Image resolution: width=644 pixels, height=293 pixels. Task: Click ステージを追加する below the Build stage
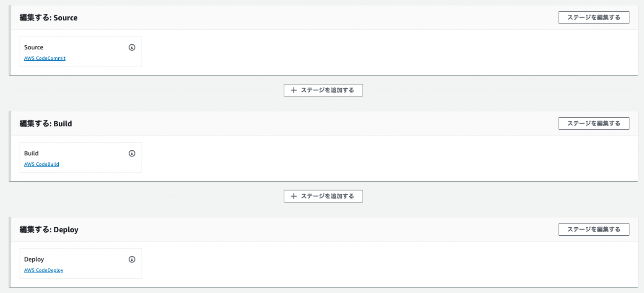323,196
